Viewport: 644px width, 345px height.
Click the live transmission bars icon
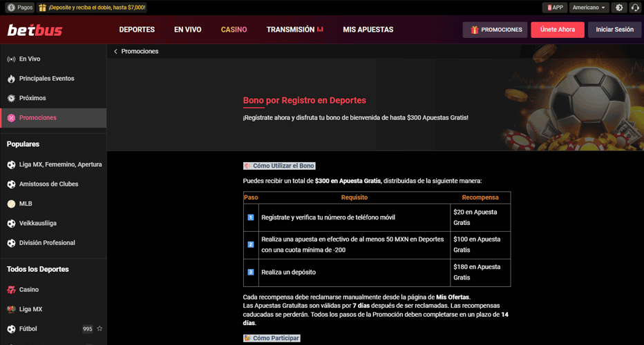pos(321,30)
